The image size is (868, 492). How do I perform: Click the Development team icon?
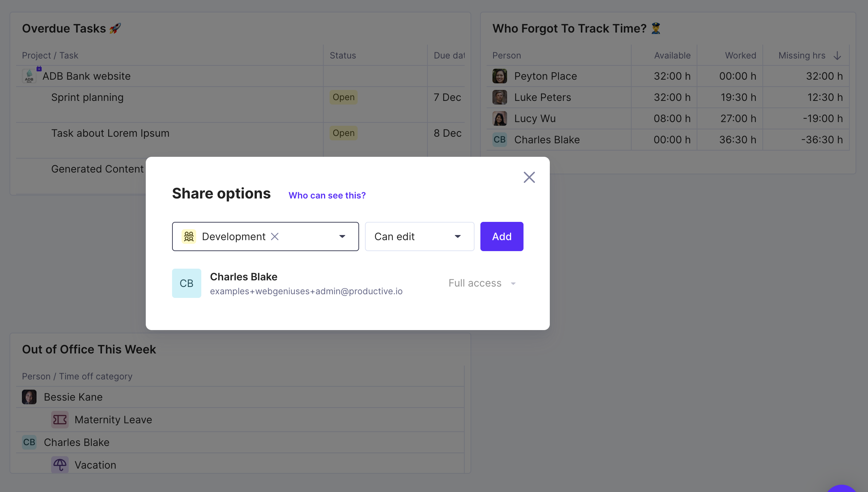(x=189, y=236)
